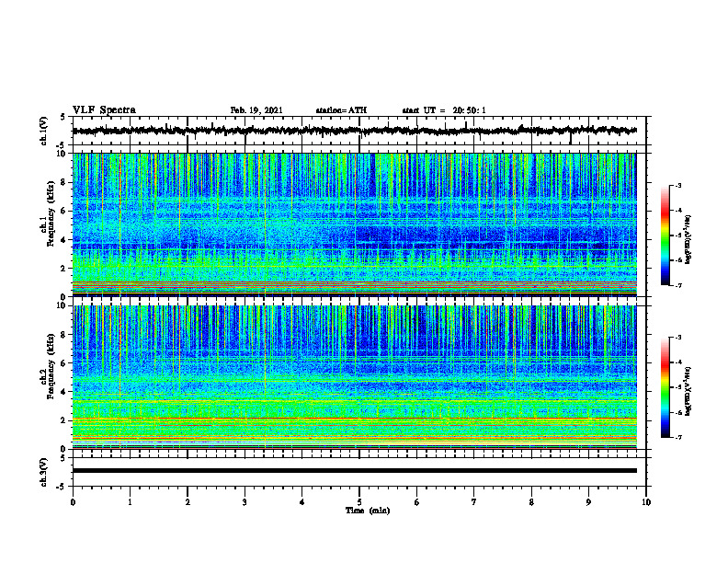Image resolution: width=728 pixels, height=563 pixels.
Task: Click the flat black ch.3 voltage trace
Action: tap(354, 471)
